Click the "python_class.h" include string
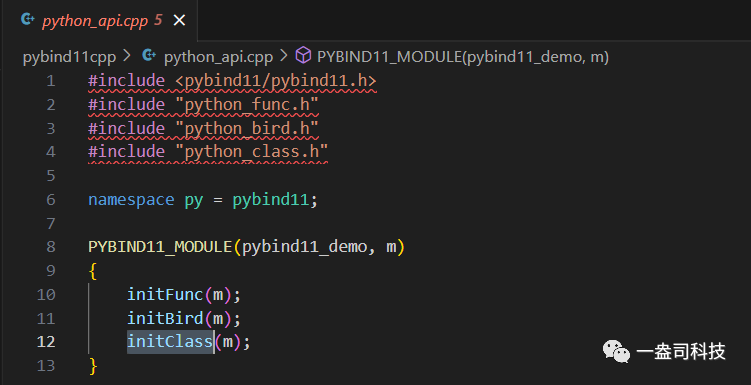 pos(251,151)
